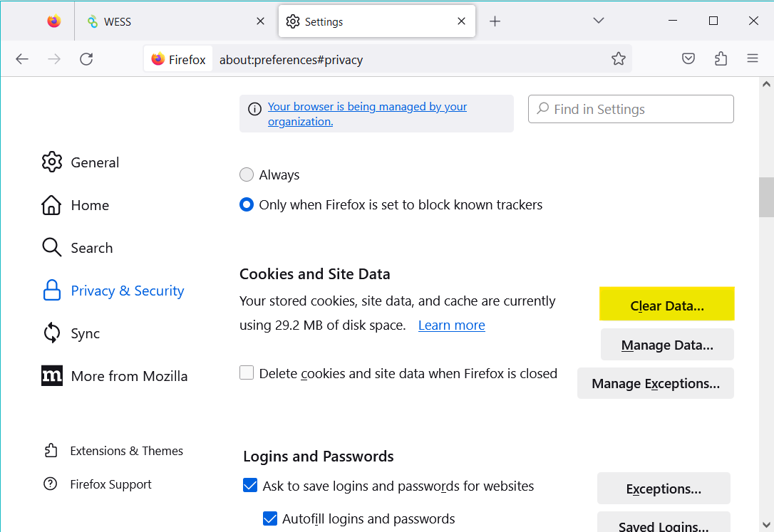Image resolution: width=774 pixels, height=532 pixels.
Task: Uncheck Autofill logins and passwords
Action: tap(270, 518)
